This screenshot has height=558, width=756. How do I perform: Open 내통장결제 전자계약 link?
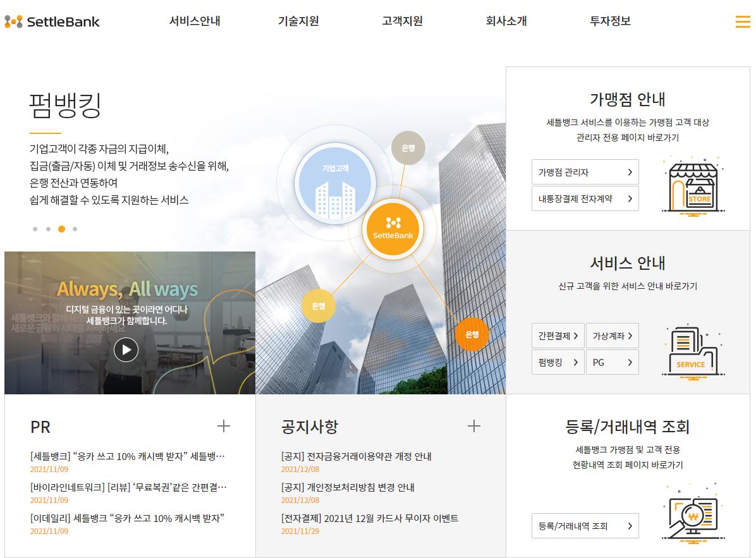tap(585, 198)
